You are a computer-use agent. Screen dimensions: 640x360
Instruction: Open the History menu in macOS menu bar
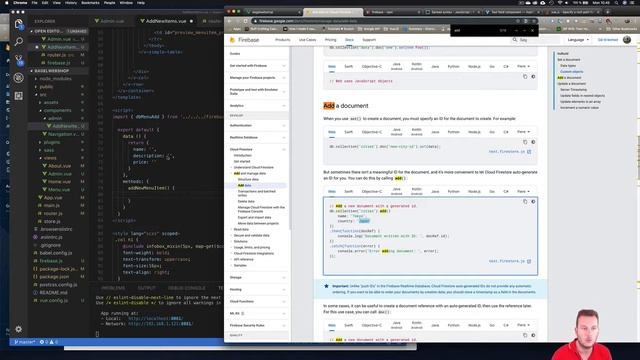pyautogui.click(x=71, y=2)
